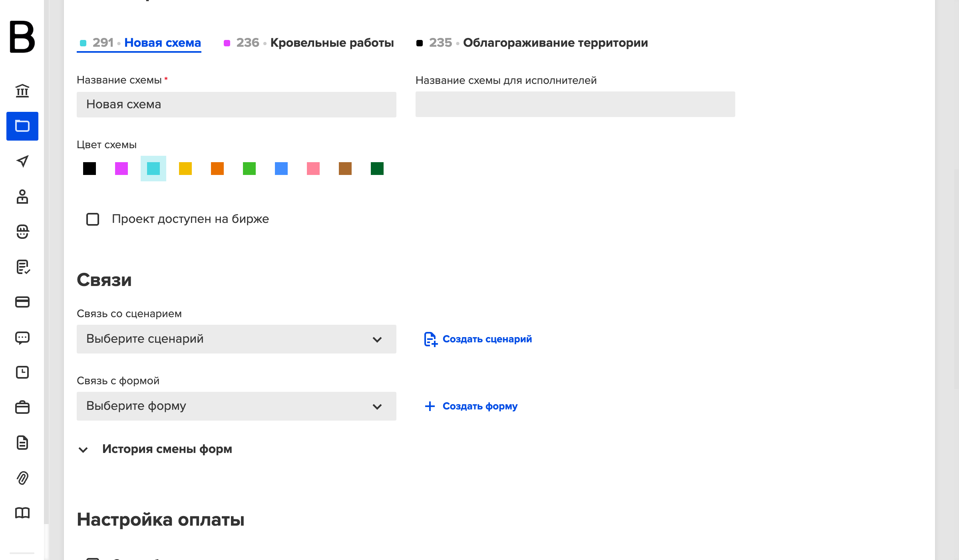
Task: Open the clock sidebar icon
Action: [22, 372]
